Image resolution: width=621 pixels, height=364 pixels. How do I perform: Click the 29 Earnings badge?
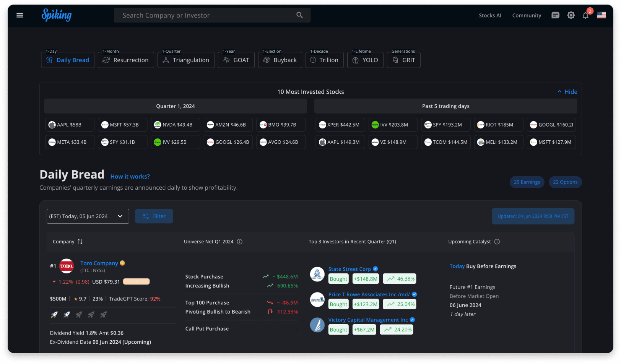tap(527, 182)
